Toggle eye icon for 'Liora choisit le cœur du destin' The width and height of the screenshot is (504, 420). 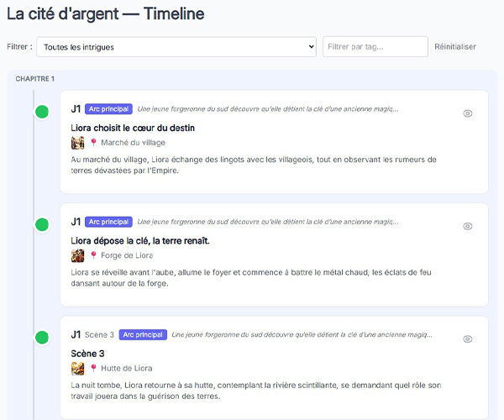point(467,113)
